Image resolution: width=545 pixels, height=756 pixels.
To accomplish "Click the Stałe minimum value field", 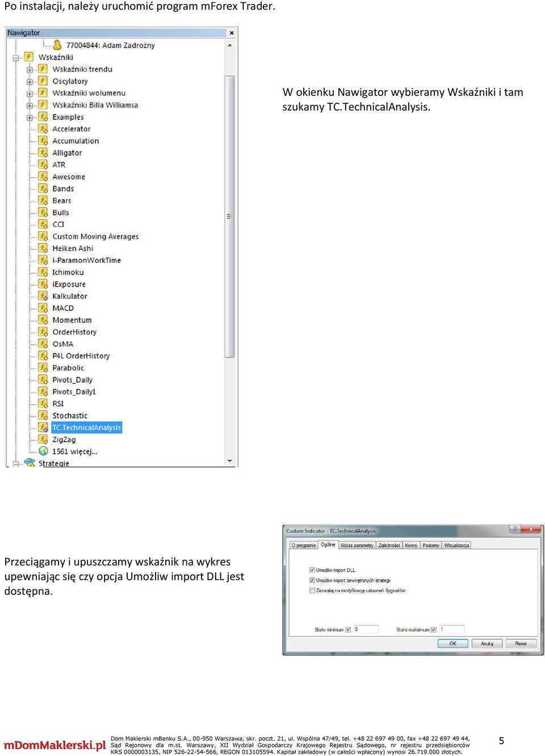I will [x=366, y=629].
